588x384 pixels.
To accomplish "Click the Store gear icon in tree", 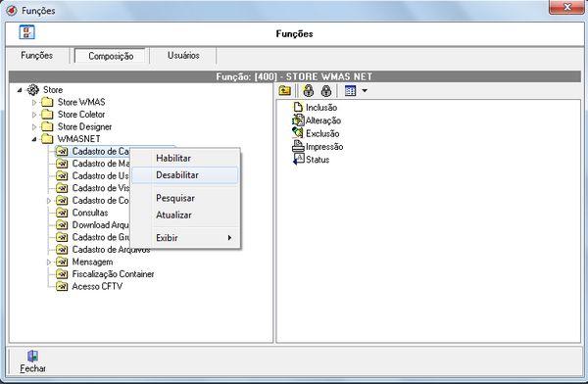I will (x=33, y=89).
